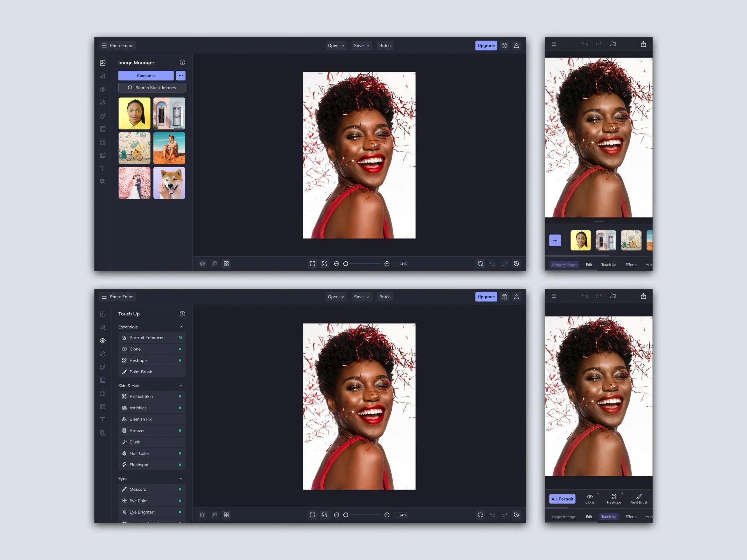Click the Search Stock Images field
This screenshot has height=560, width=747.
[x=152, y=88]
